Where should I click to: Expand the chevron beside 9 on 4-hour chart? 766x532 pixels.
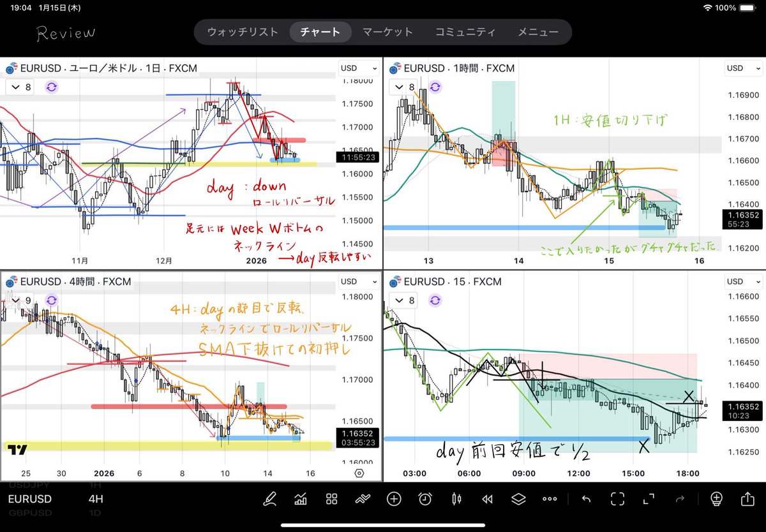(15, 300)
